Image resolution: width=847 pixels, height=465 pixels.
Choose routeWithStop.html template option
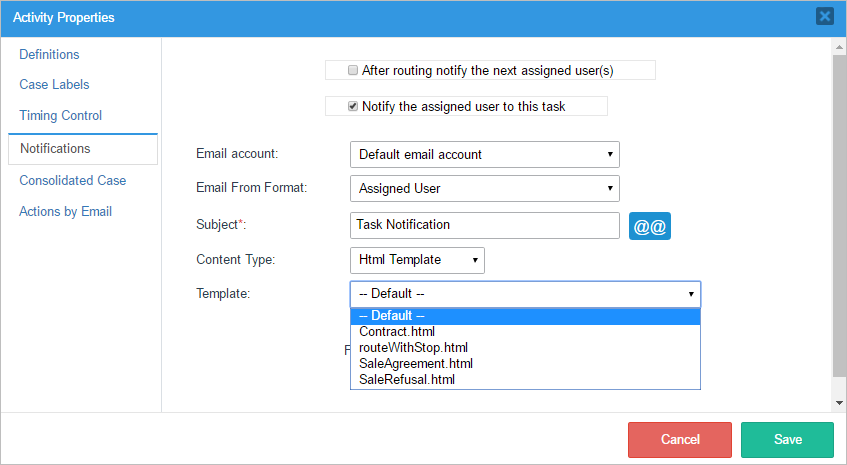pos(413,348)
